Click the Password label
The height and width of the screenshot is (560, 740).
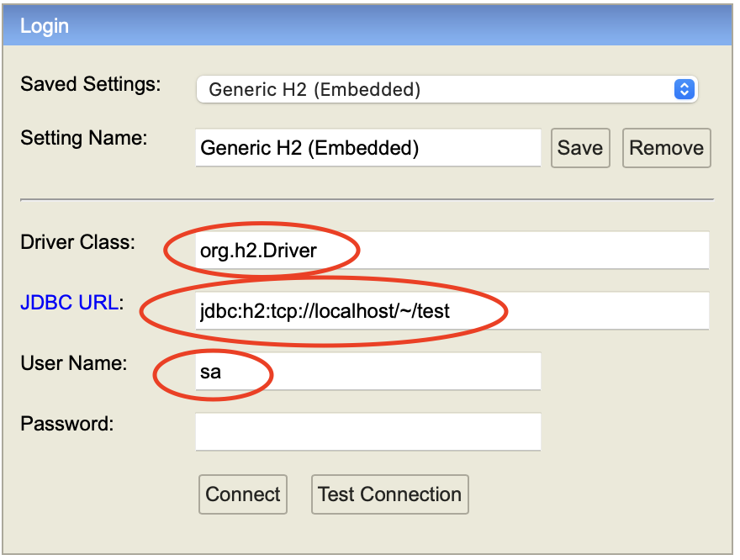(67, 424)
